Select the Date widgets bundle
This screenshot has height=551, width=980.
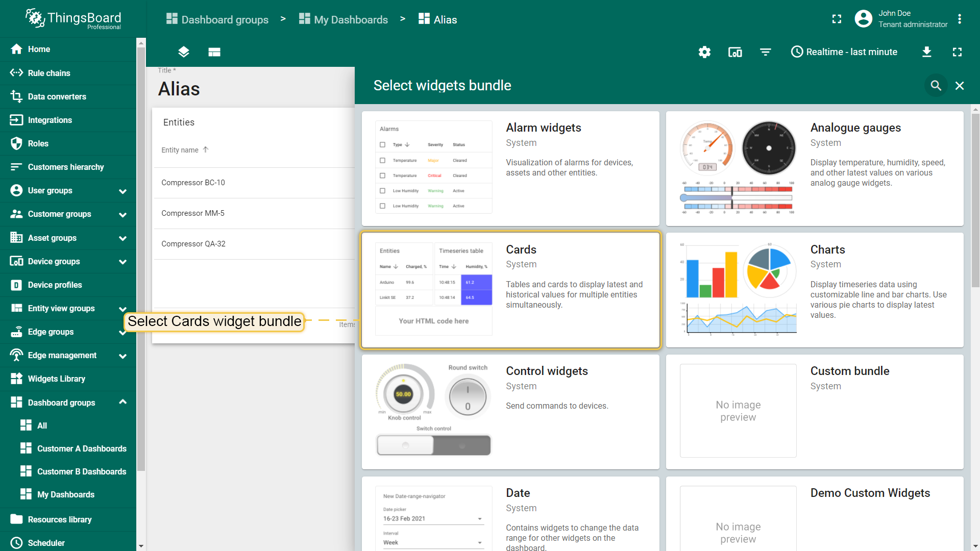(x=510, y=514)
